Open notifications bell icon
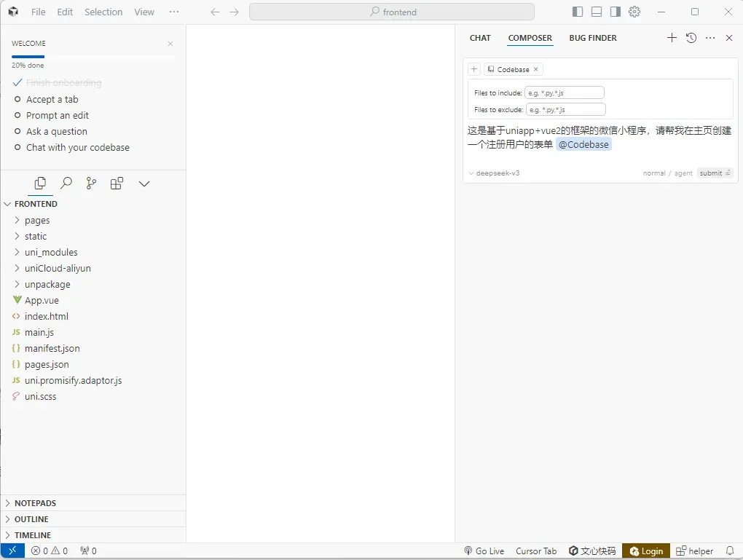743x560 pixels. [730, 551]
